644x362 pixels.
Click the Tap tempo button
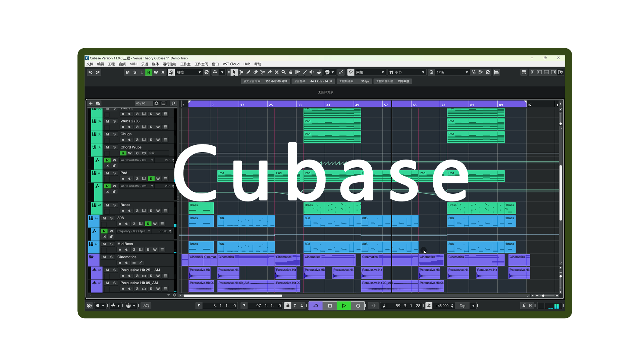point(463,306)
